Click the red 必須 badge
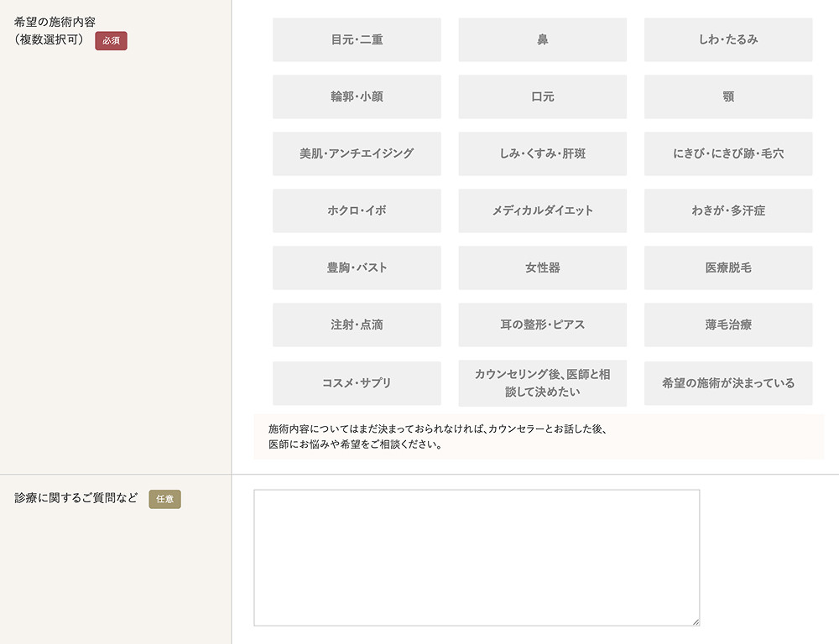This screenshot has width=839, height=644. (112, 40)
